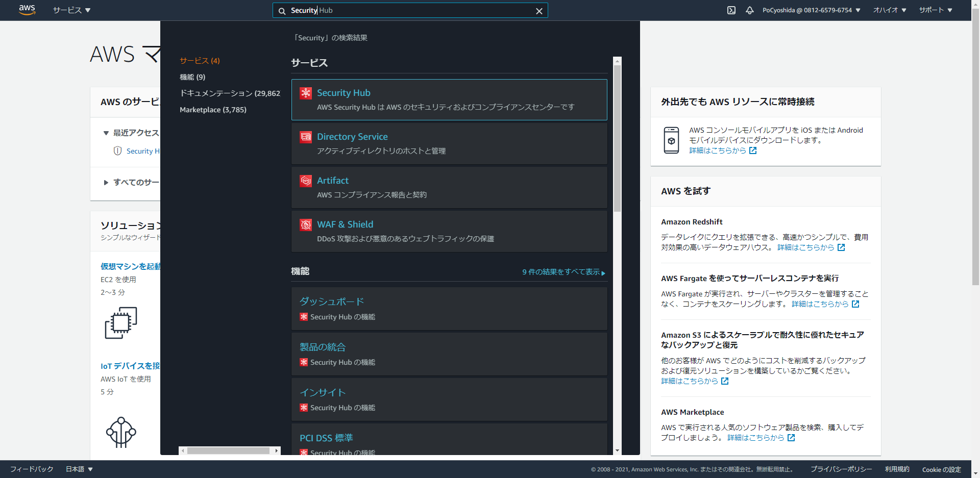Open the フィードバック button

tap(32, 469)
